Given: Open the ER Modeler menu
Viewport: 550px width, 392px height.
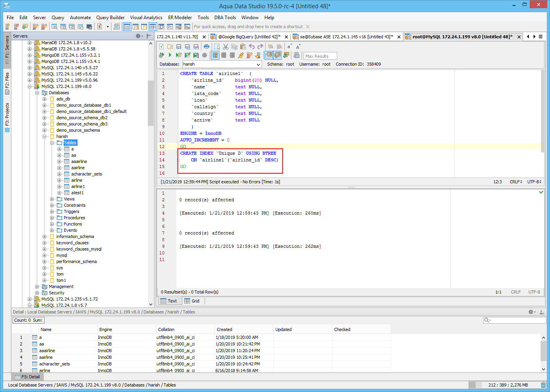Looking at the screenshot, I should point(180,18).
